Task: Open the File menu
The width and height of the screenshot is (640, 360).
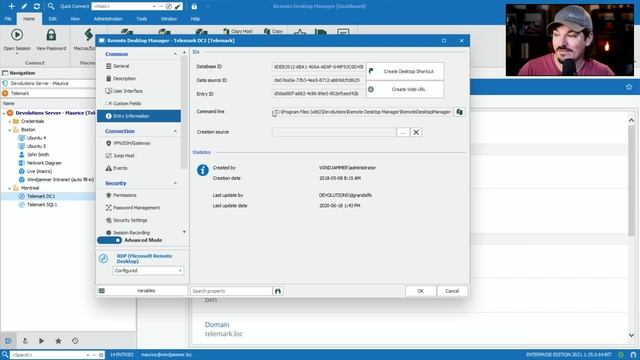Action: coord(8,19)
